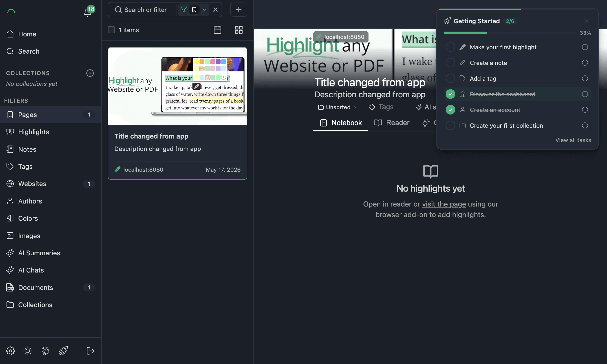Screen dimensions: 607x364
Task: Switch to the Reader tab
Action: (392, 123)
